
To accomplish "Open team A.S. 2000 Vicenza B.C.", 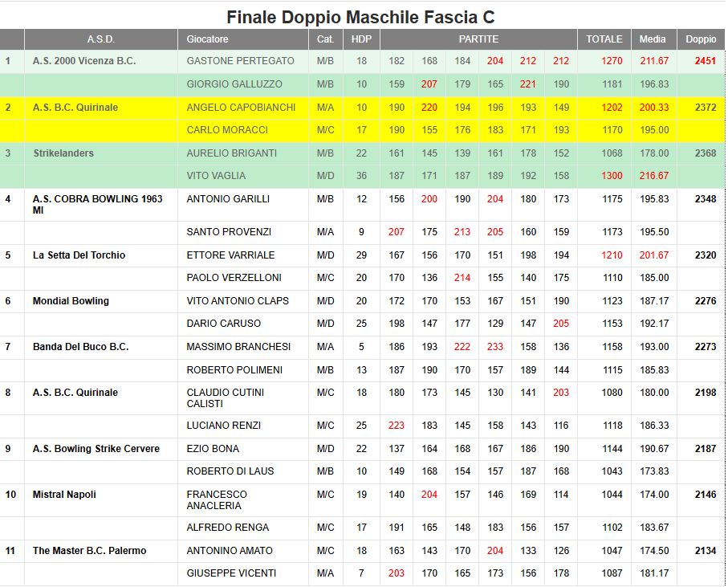I will tap(84, 61).
